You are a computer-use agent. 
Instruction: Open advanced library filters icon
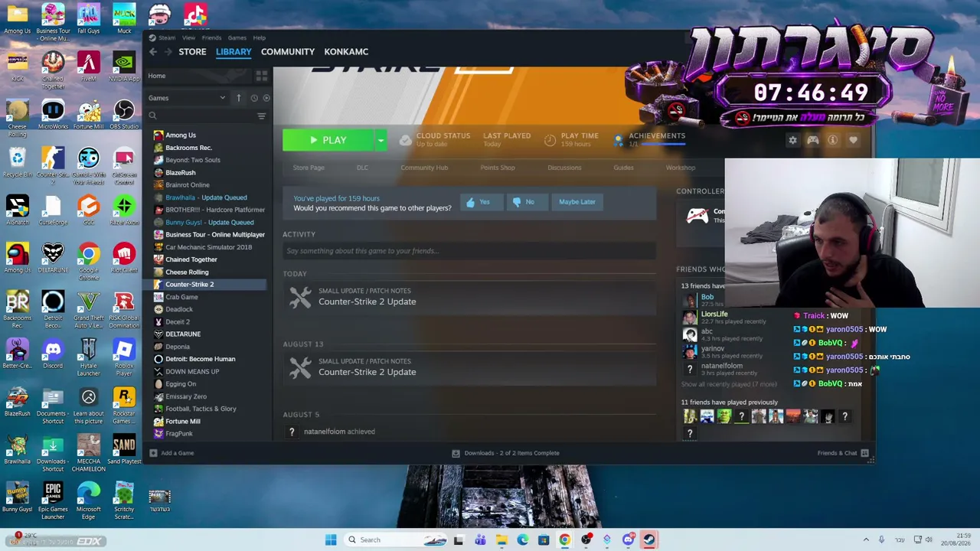261,116
